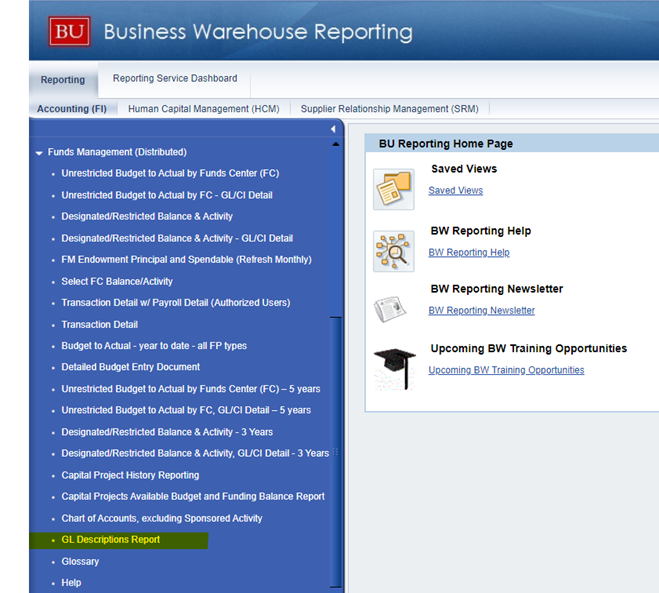Click the Saved Views heading text
Viewport: 659px width, 593px height.
(464, 169)
